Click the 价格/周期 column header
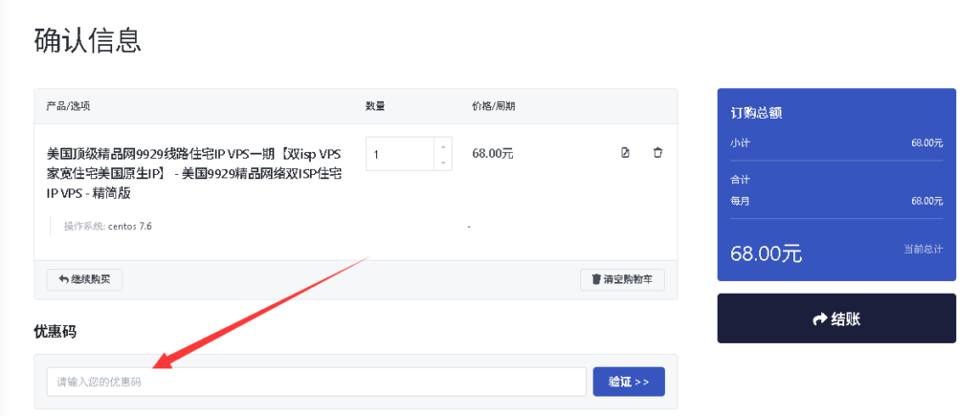980x416 pixels. coord(493,106)
